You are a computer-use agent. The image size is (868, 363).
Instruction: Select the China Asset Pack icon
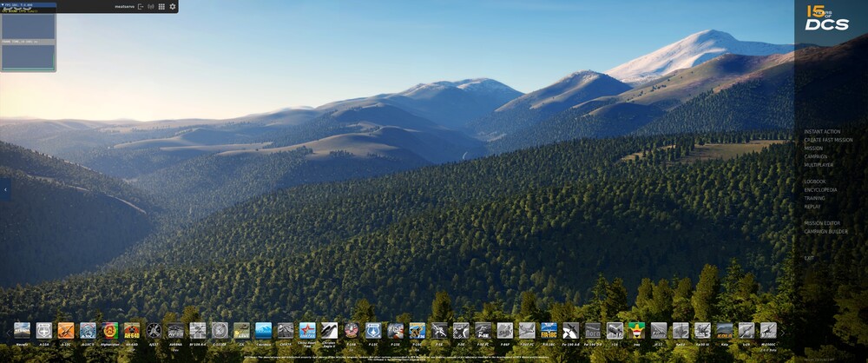click(307, 330)
